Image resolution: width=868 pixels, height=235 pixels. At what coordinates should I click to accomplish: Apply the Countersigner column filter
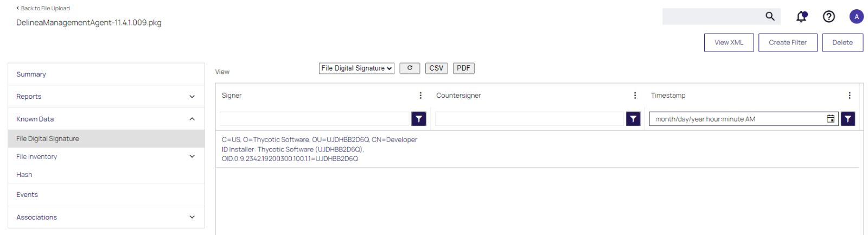[x=633, y=119]
